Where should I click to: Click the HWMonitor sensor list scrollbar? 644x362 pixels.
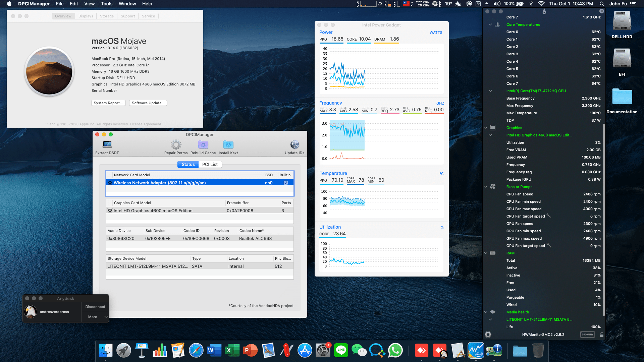pyautogui.click(x=604, y=220)
